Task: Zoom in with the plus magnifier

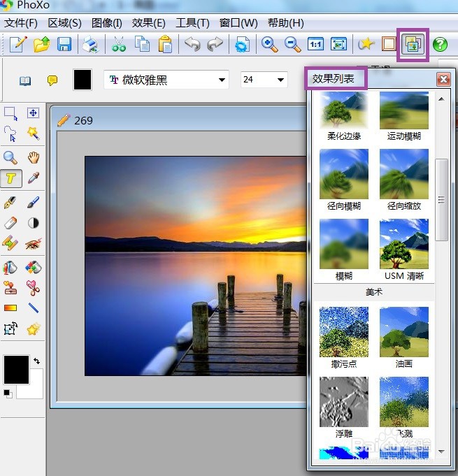Action: tap(269, 44)
